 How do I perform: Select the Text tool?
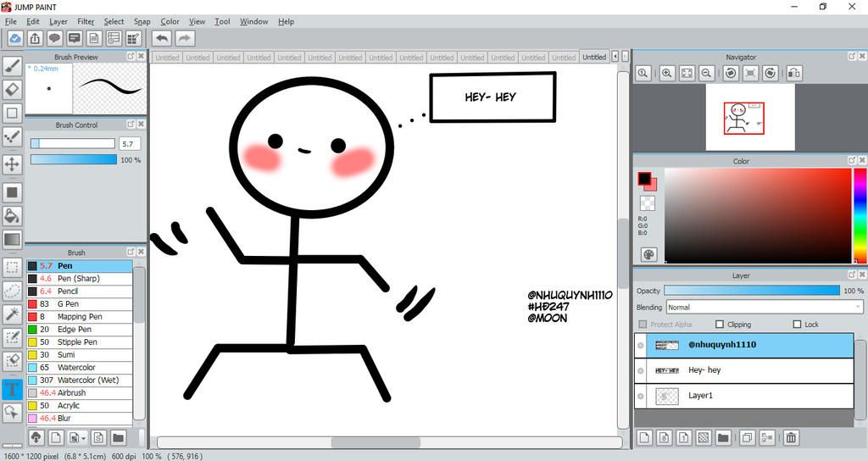click(13, 389)
